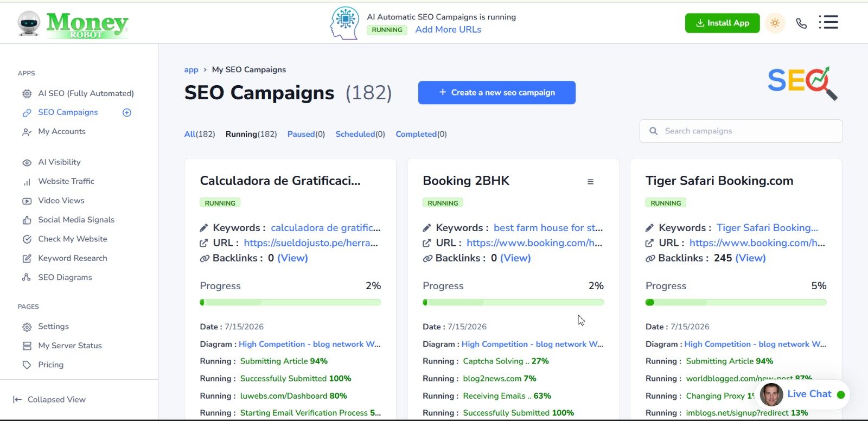Toggle the sun light-mode theme icon
Screen dimensions: 868x421
pos(775,23)
